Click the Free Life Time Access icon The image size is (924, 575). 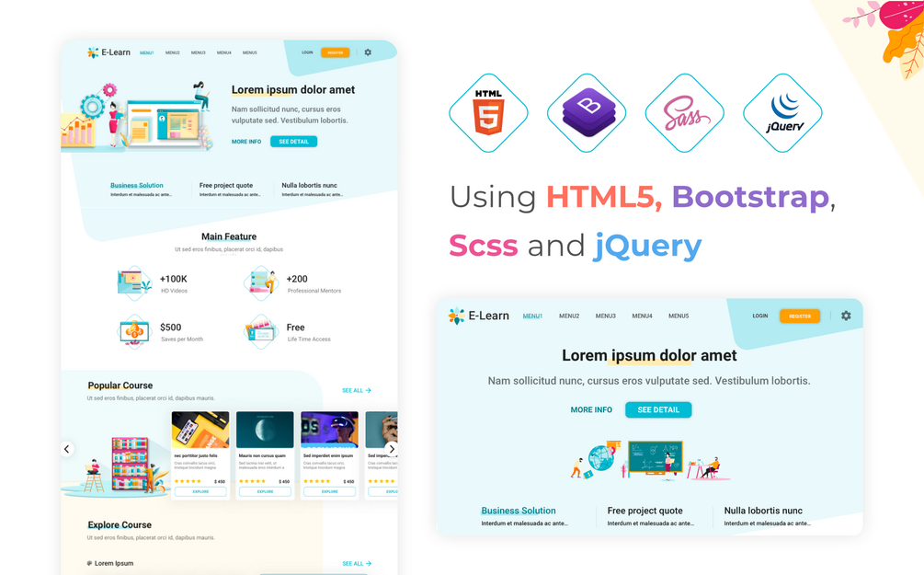(261, 331)
